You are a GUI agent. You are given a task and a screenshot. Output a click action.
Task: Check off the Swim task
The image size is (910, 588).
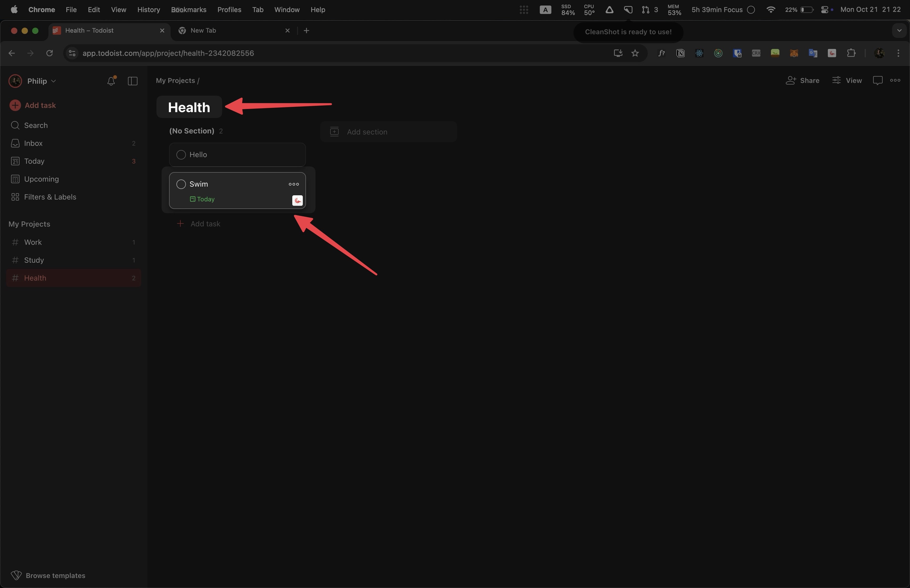tap(181, 185)
